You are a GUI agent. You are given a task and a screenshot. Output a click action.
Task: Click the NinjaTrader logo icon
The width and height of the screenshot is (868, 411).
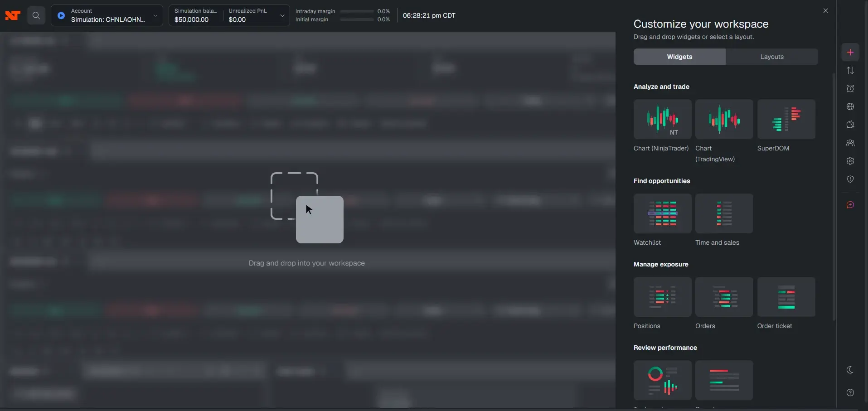point(13,15)
